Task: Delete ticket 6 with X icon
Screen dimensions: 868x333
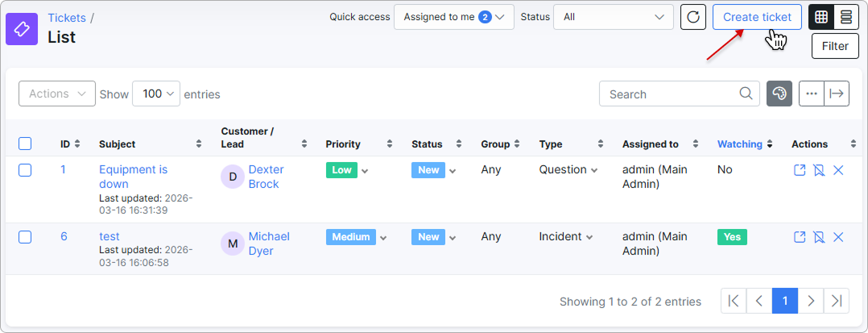Action: point(838,237)
